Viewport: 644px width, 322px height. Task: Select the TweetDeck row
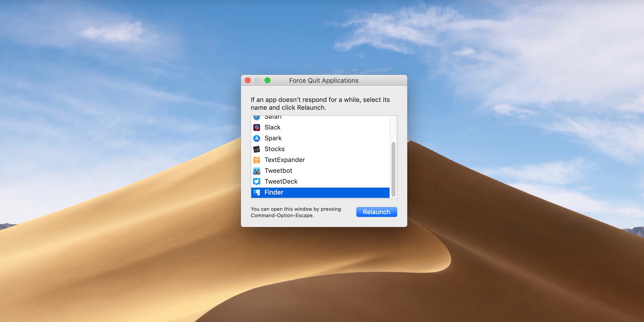click(281, 181)
